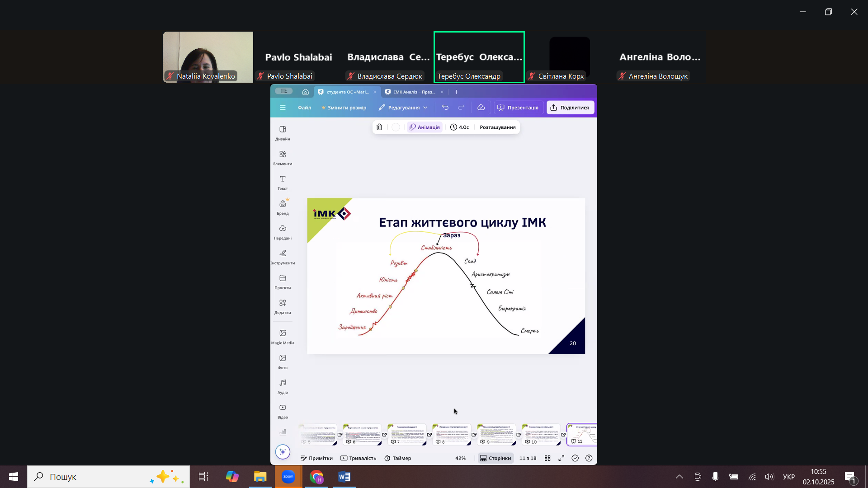Viewport: 868px width, 488px height.
Task: Show hidden system tray icons
Action: [679, 477]
